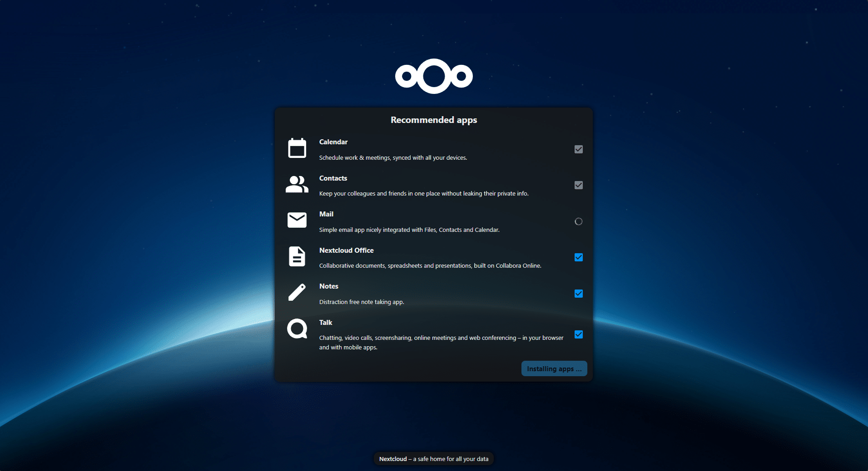868x471 pixels.
Task: Click the Mail envelope icon
Action: (297, 220)
